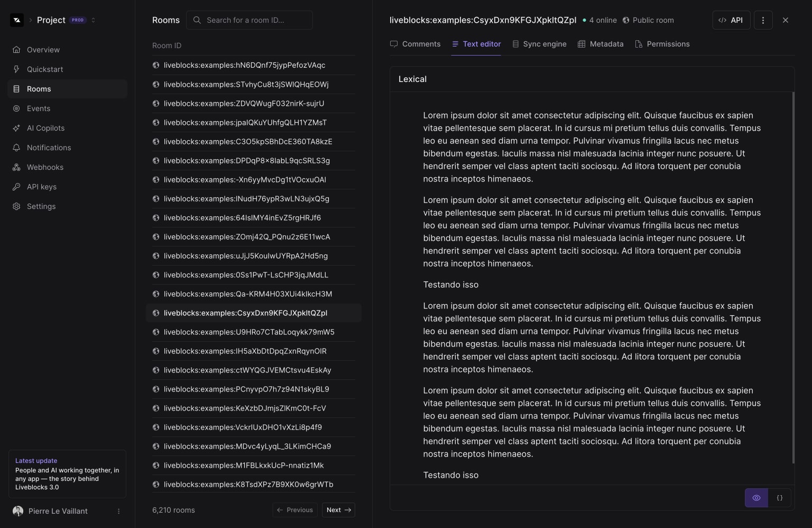Open the room's three-dot options menu
Screen dimensions: 812x528
(x=762, y=20)
